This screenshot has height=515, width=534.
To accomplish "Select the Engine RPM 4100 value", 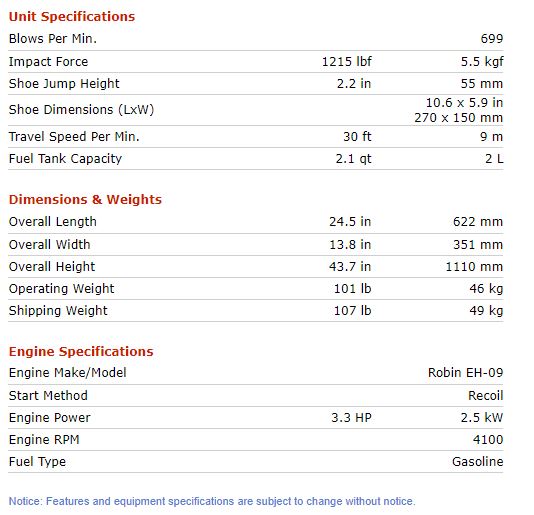I will coord(488,440).
